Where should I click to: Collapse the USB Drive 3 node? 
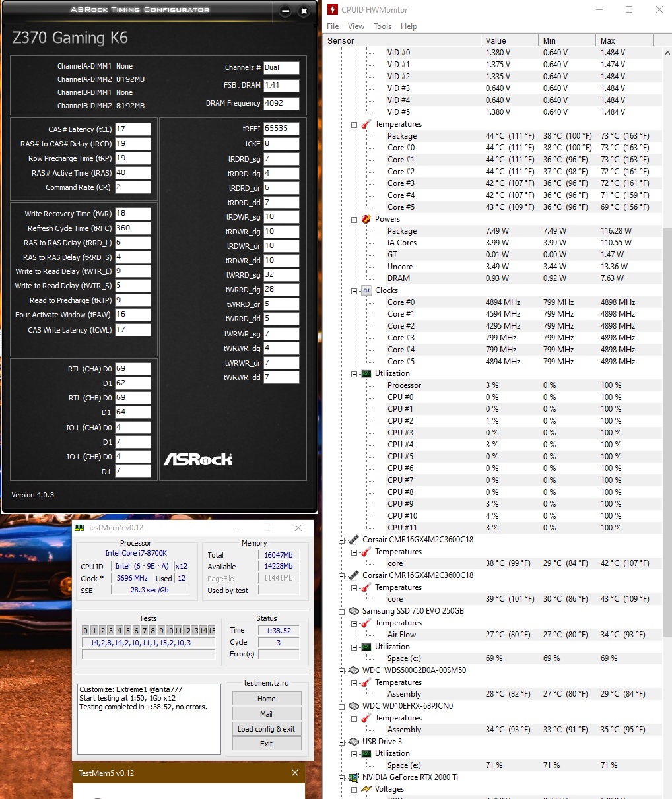[343, 742]
